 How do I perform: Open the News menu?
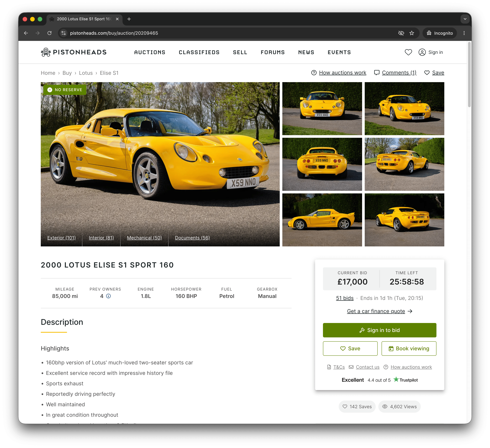click(306, 52)
